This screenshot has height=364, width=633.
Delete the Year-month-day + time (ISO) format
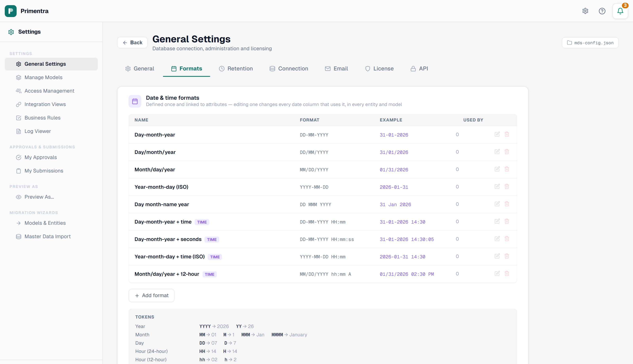pyautogui.click(x=507, y=256)
